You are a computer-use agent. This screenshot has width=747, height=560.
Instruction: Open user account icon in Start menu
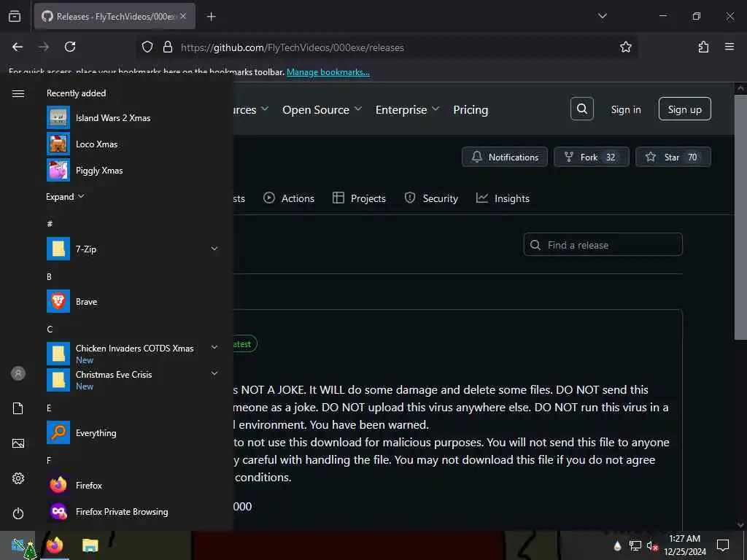tap(18, 373)
